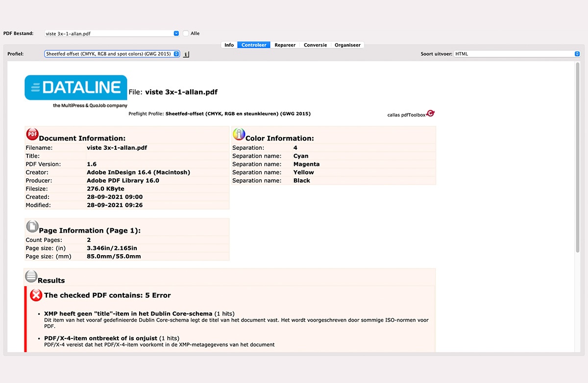The width and height of the screenshot is (588, 383).
Task: Click the Filename value 'viste 3x-1-allan.pdf'
Action: [x=117, y=147]
